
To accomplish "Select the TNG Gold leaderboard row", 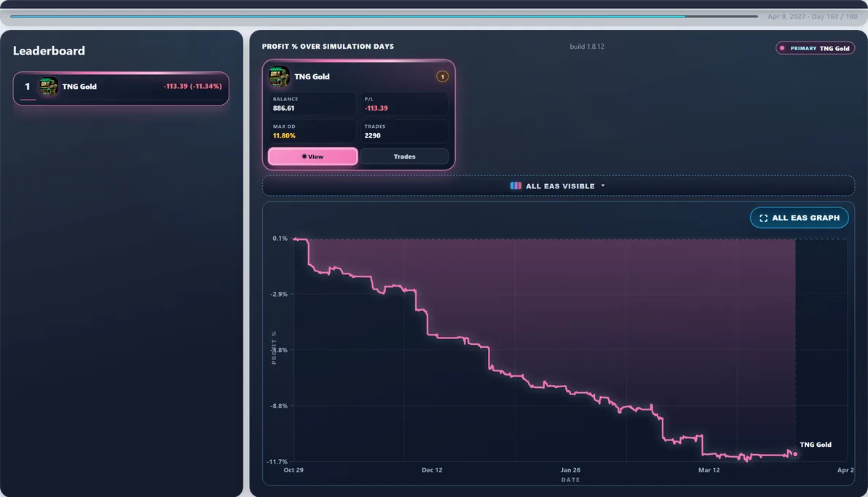I will 121,88.
